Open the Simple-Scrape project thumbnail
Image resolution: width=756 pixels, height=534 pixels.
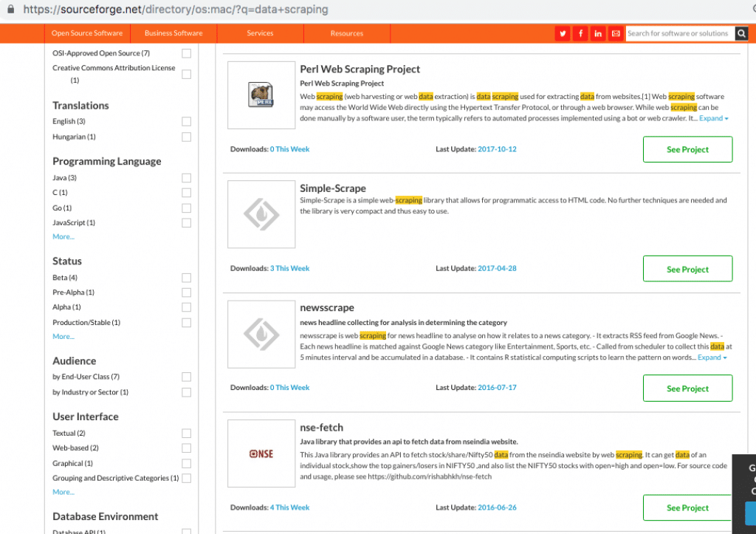tap(261, 214)
